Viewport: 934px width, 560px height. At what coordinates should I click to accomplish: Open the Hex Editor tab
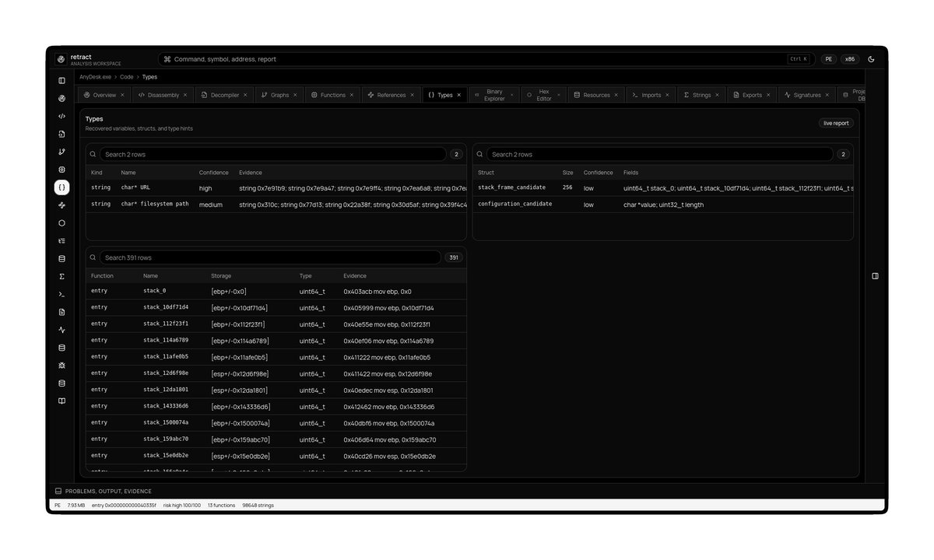pyautogui.click(x=543, y=95)
